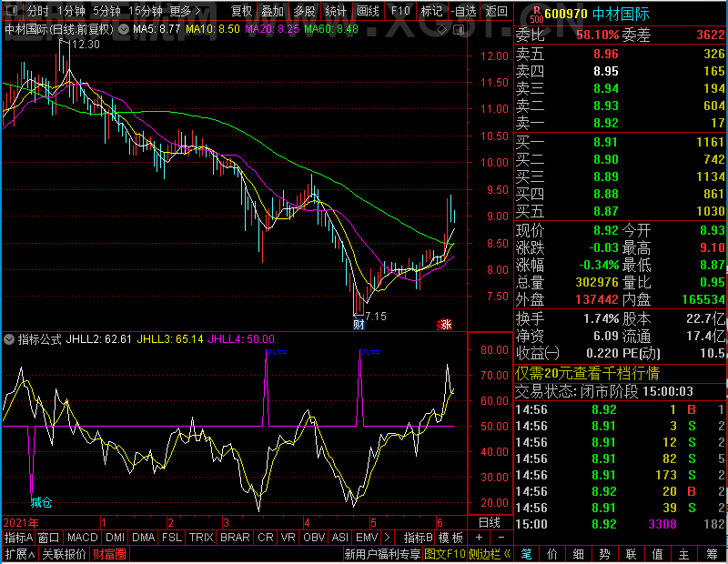Open the dropdown arrow next to 中材国际(日线,前复权)
The height and width of the screenshot is (564, 728).
click(124, 30)
